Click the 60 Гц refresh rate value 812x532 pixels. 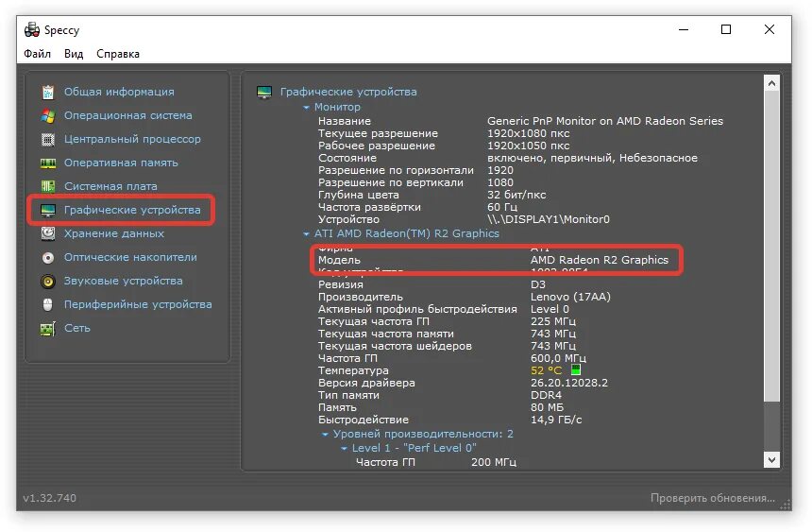[501, 207]
